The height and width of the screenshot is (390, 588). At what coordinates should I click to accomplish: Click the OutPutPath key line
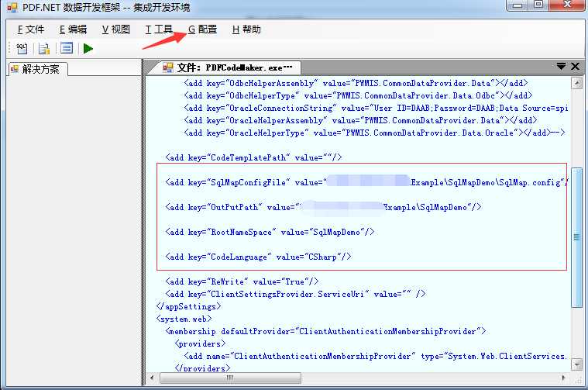click(x=323, y=207)
